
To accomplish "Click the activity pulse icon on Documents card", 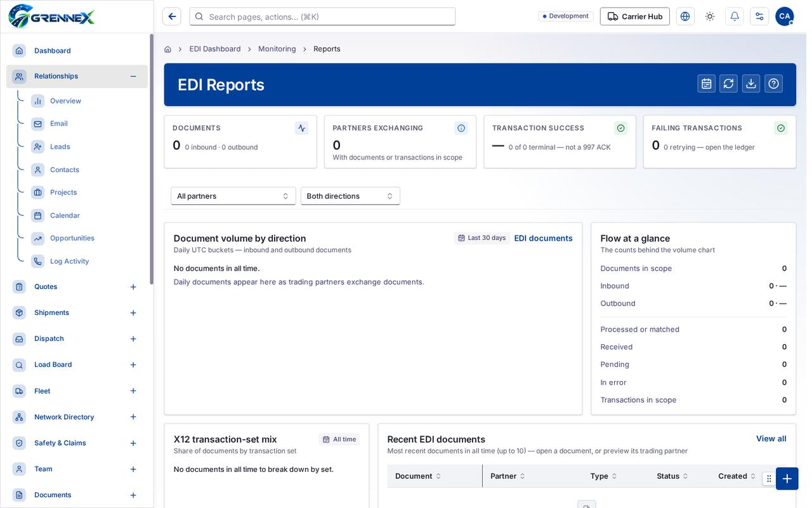I will click(302, 128).
